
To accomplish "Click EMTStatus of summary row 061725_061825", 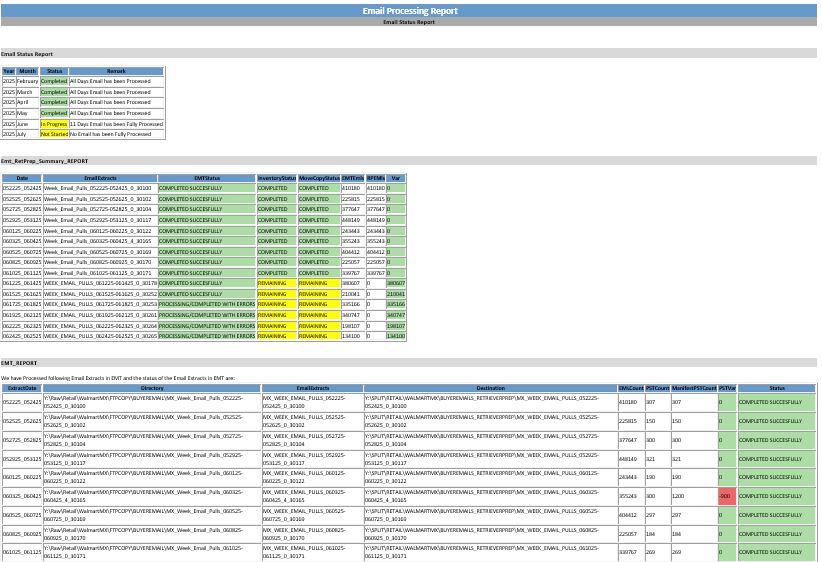I will pyautogui.click(x=207, y=304).
